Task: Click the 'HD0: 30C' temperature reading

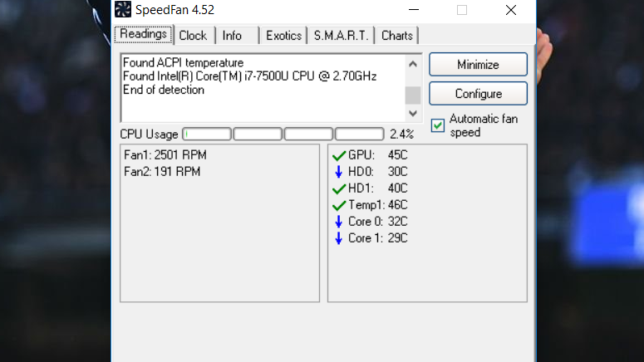Action: coord(378,172)
